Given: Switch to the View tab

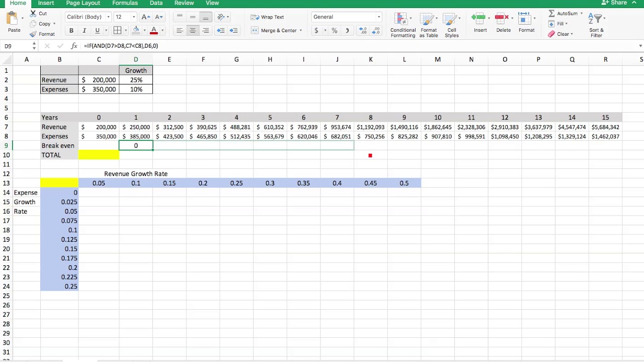Looking at the screenshot, I should (212, 3).
